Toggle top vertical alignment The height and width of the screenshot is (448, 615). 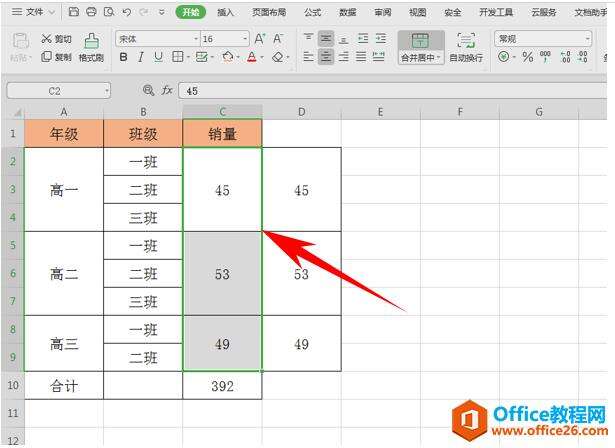309,38
